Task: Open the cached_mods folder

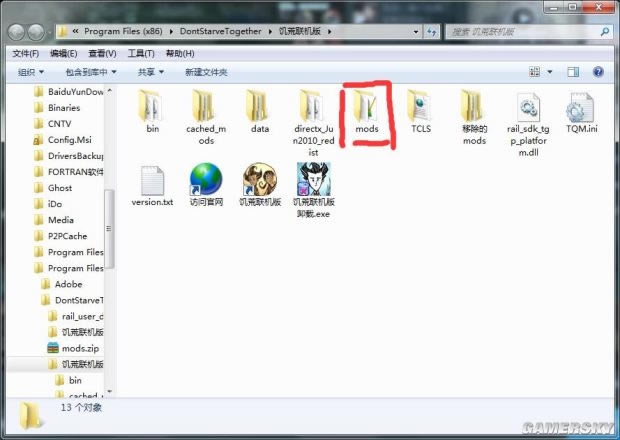Action: point(205,111)
